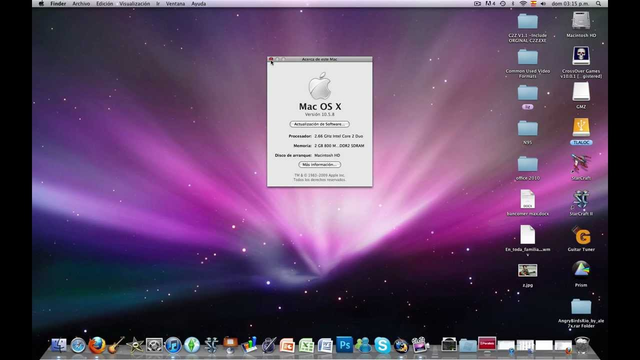Open Prism desktop icon

pos(581,270)
